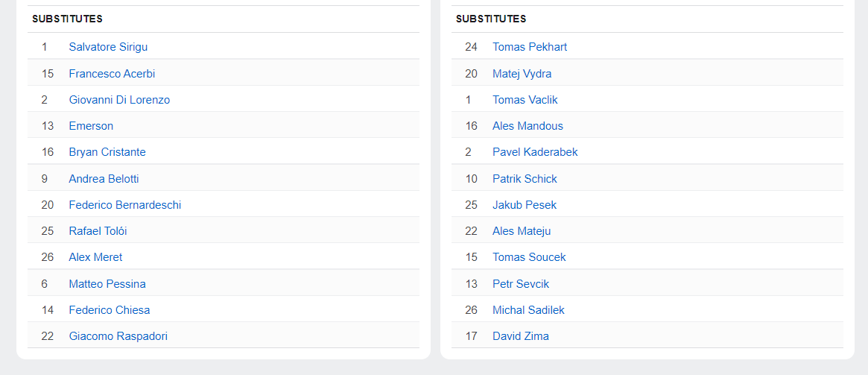Select Matej Vydra from substitutes
Image resolution: width=868 pixels, height=375 pixels.
pyautogui.click(x=522, y=74)
